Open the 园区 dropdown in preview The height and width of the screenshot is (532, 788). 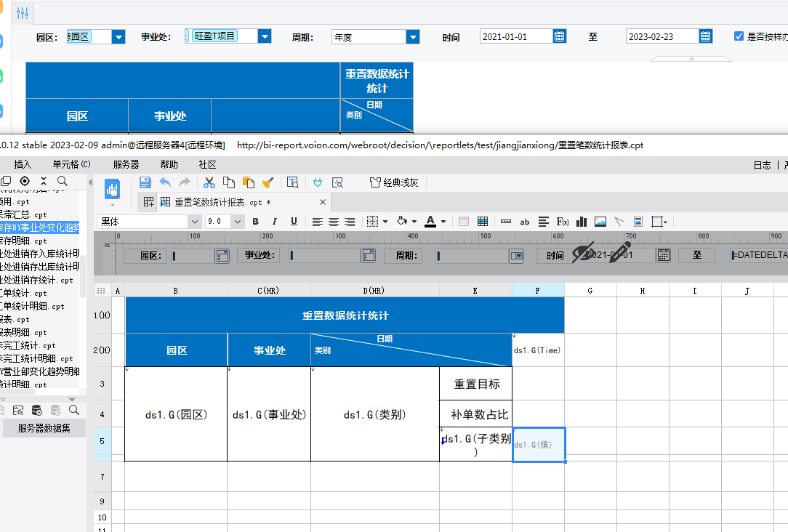point(118,36)
